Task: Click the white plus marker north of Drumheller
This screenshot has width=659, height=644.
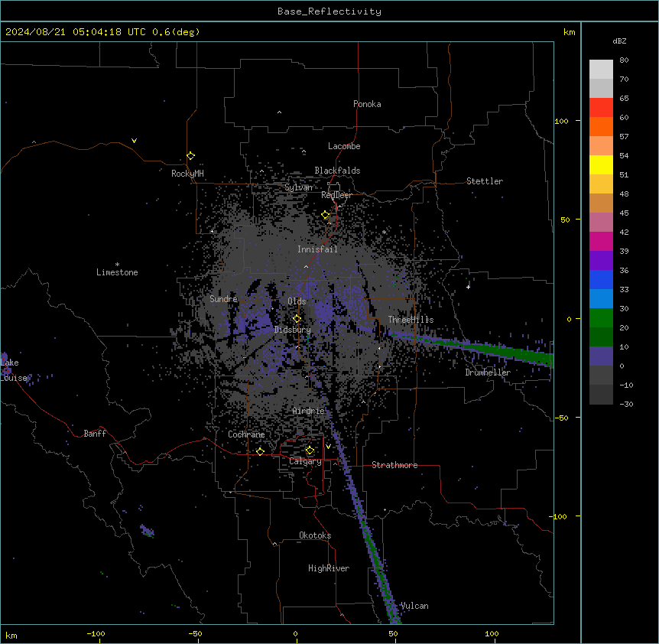Action: [468, 287]
